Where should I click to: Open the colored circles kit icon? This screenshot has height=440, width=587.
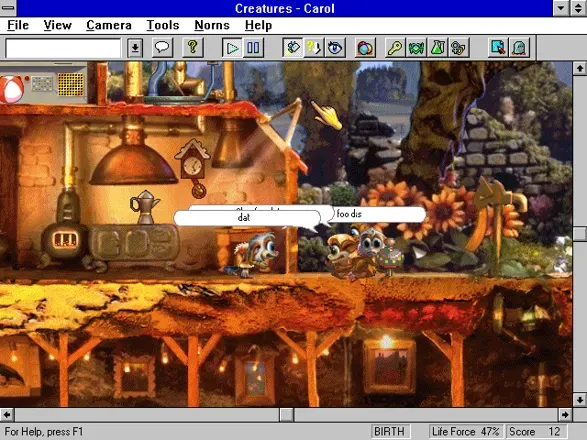[x=365, y=48]
